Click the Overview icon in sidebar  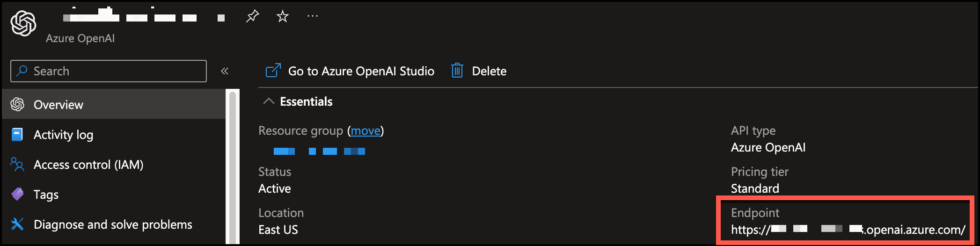coord(17,104)
